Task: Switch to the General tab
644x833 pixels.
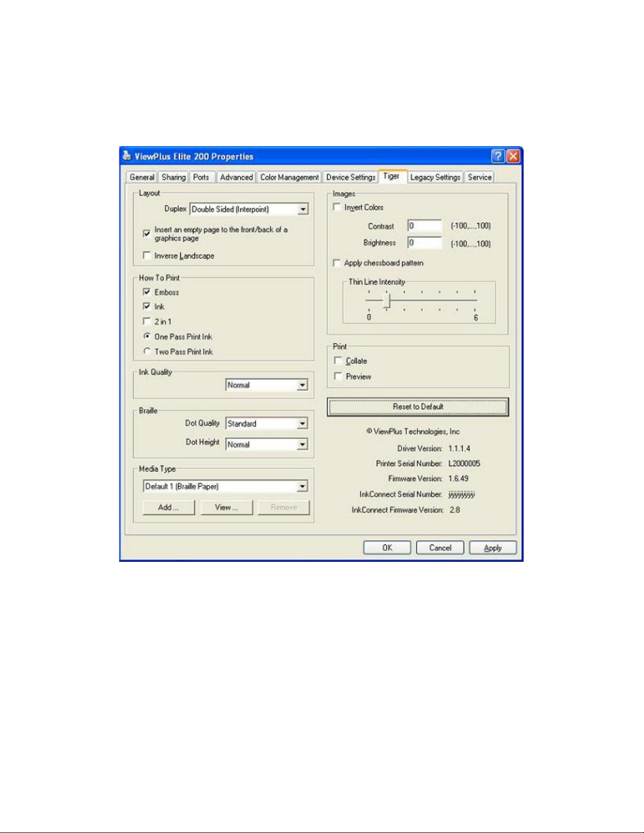Action: [142, 177]
